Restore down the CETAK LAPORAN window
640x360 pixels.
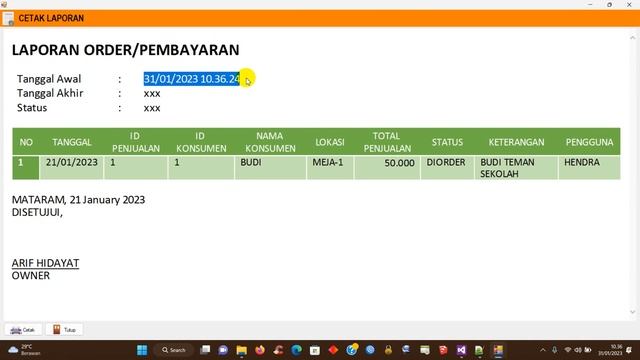[x=609, y=4]
